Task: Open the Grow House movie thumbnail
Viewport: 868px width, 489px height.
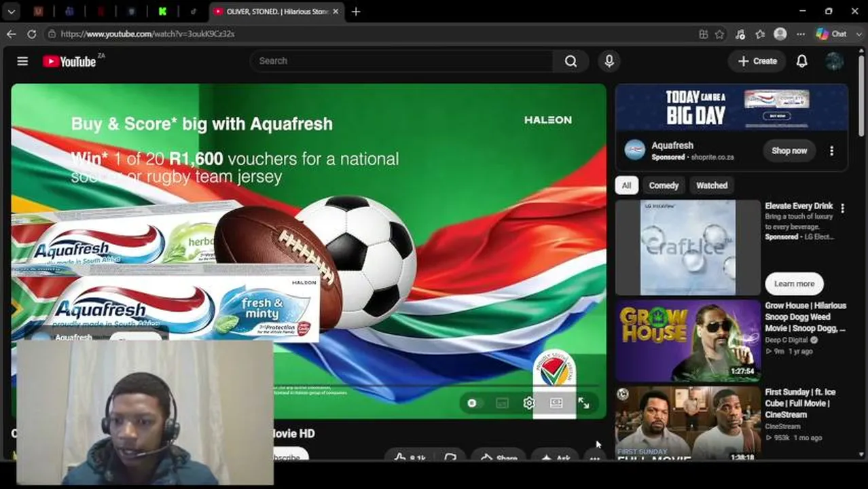Action: (x=688, y=341)
